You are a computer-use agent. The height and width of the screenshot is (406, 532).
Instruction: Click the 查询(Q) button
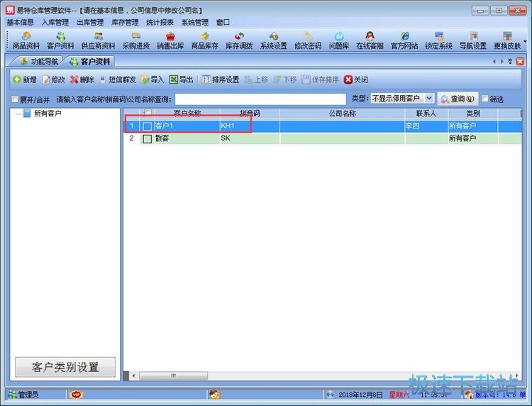coord(458,99)
